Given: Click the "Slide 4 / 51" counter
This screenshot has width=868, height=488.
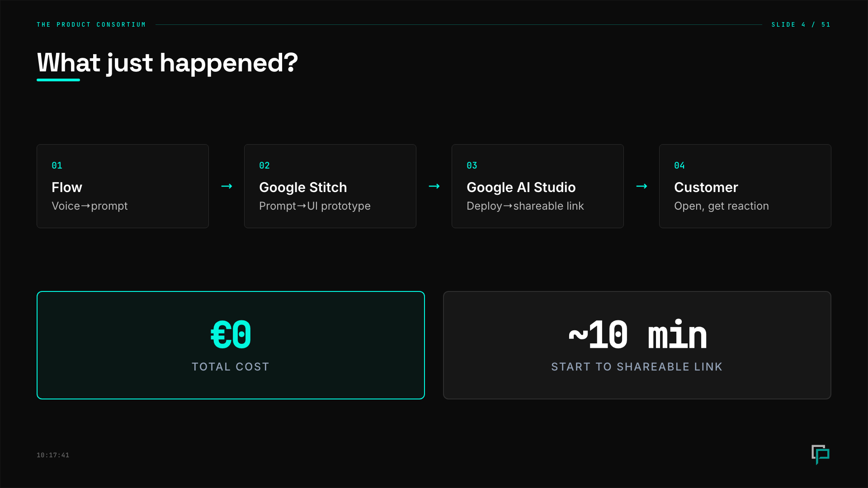Looking at the screenshot, I should [801, 25].
